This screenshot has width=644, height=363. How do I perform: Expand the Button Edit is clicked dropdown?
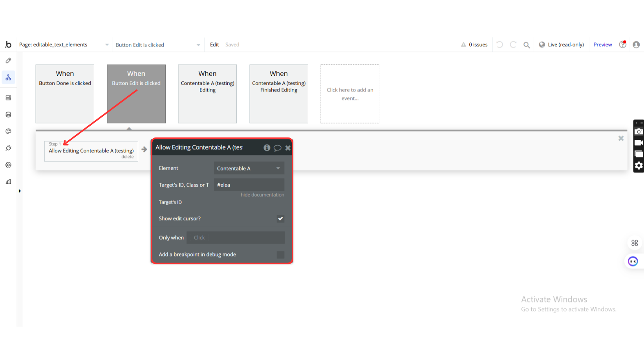coord(157,45)
